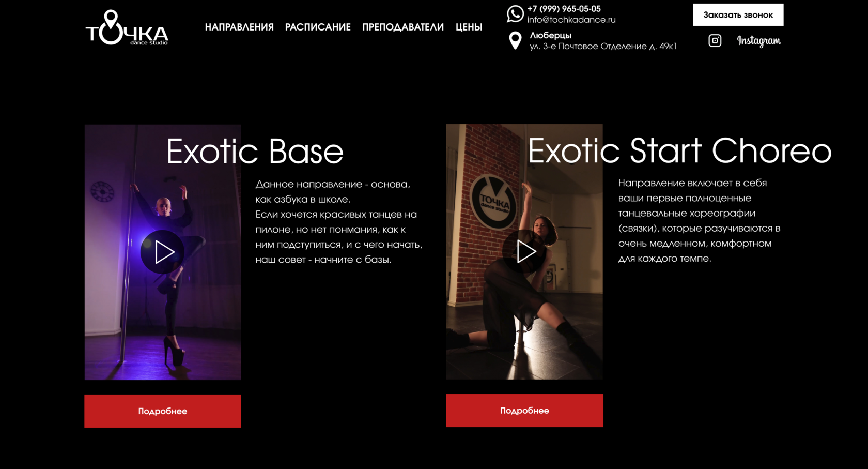
Task: Click the map pin location icon
Action: [x=515, y=40]
